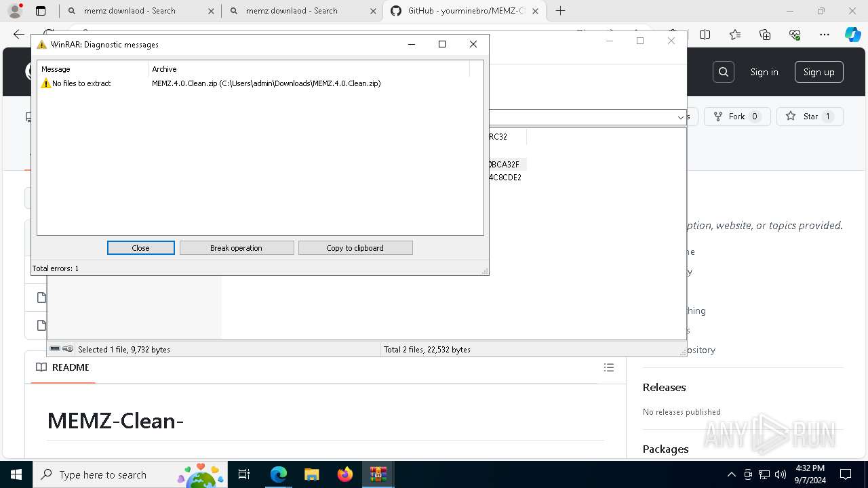Viewport: 868px width, 488px height.
Task: Click 'Total 2 files, 22,532 bytes' status text
Action: tap(427, 350)
